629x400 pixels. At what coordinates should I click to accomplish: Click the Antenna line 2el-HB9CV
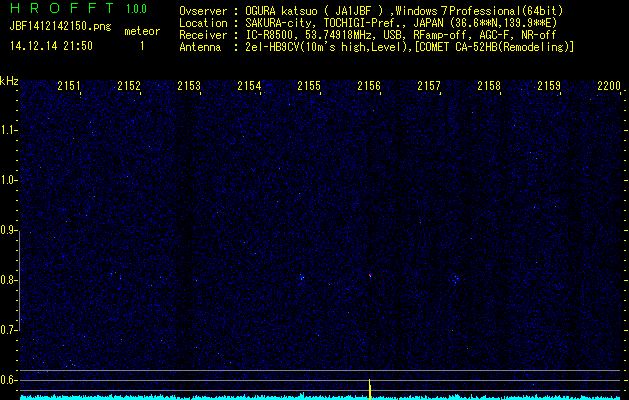point(376,47)
